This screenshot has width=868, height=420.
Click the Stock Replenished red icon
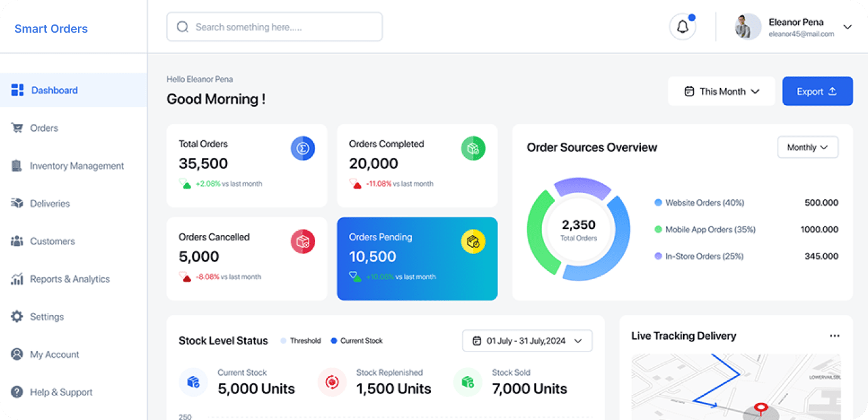point(331,382)
